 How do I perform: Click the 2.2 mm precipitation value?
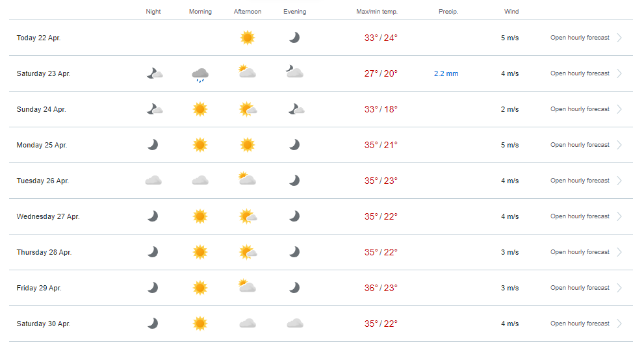click(x=446, y=73)
